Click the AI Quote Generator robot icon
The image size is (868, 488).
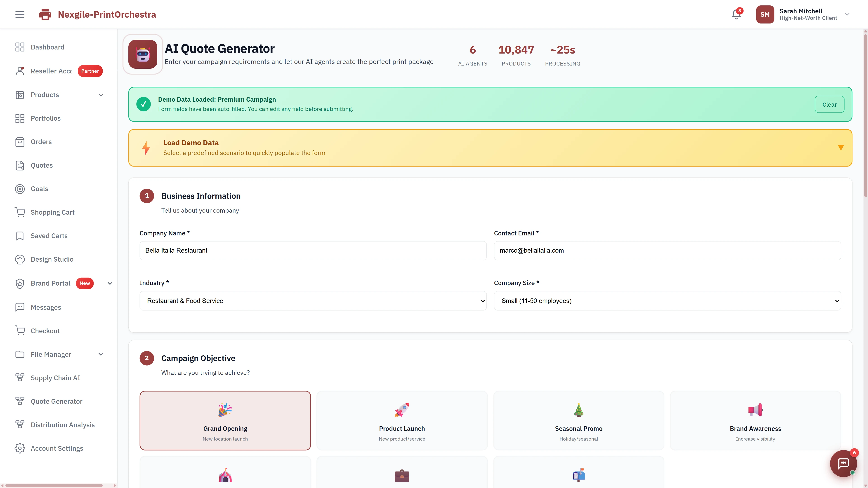pos(143,54)
